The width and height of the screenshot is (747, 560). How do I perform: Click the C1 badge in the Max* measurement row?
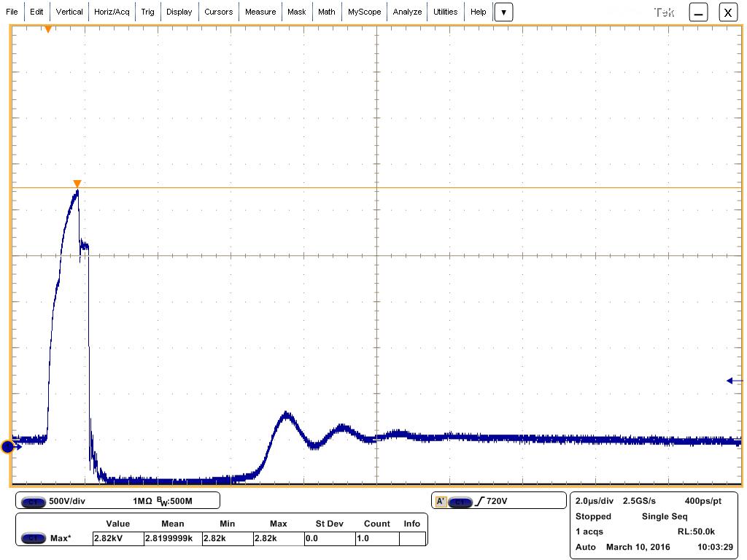33,539
